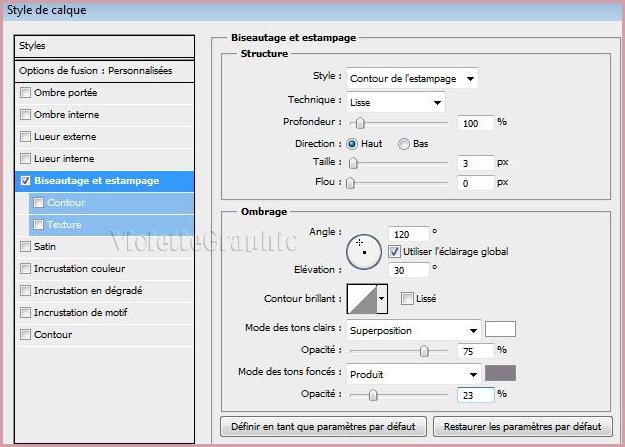625x447 pixels.
Task: Click the Profondeur slider track
Action: [400, 122]
